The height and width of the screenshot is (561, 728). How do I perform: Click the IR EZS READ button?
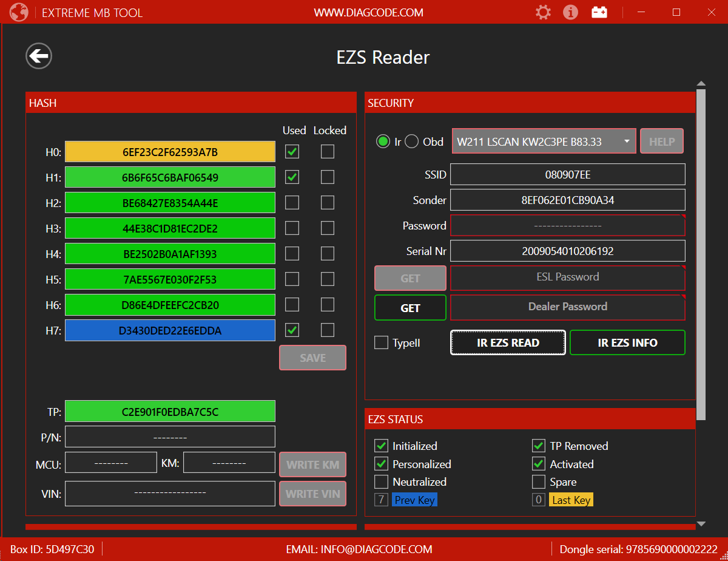(508, 342)
